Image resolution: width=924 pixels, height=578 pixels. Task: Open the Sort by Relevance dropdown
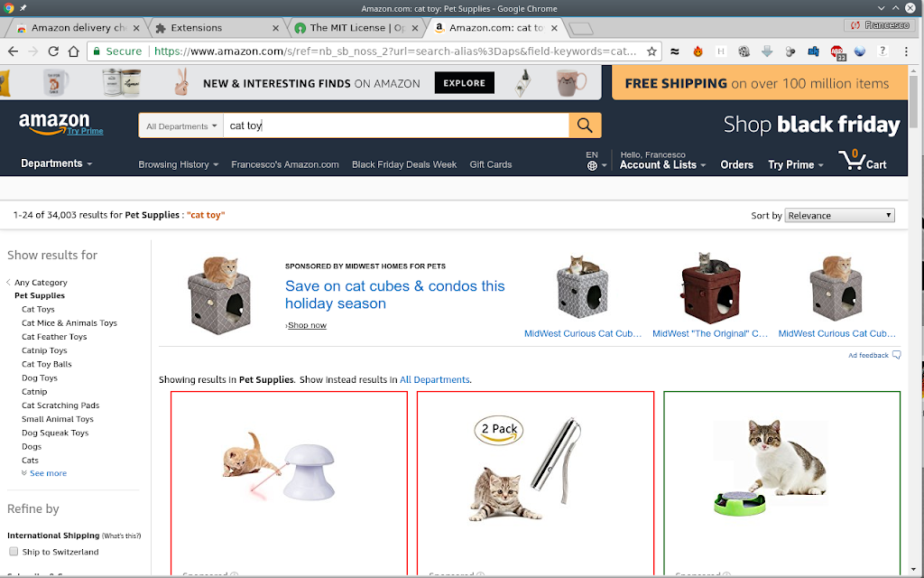click(839, 215)
